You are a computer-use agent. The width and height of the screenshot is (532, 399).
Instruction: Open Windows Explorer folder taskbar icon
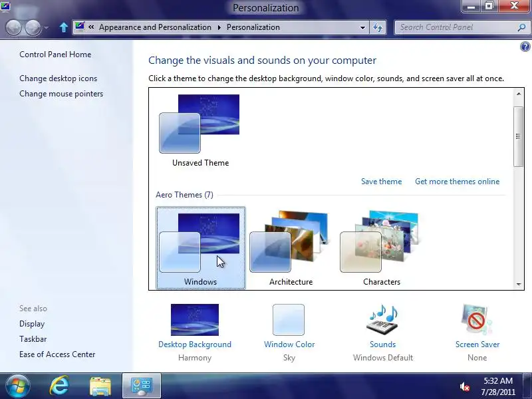pyautogui.click(x=100, y=386)
